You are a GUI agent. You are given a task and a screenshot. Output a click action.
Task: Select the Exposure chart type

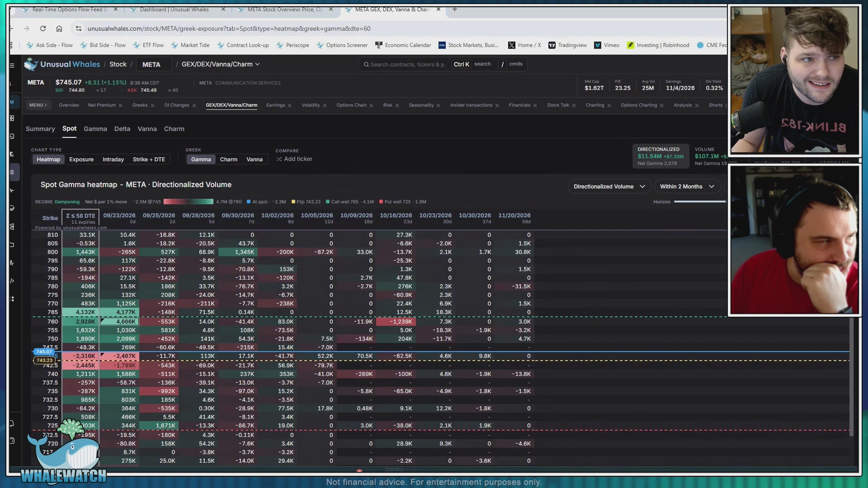pyautogui.click(x=81, y=160)
